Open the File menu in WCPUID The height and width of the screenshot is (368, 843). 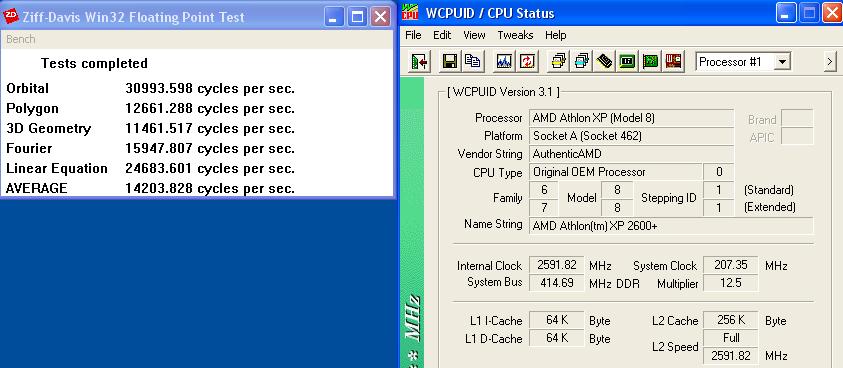(413, 36)
